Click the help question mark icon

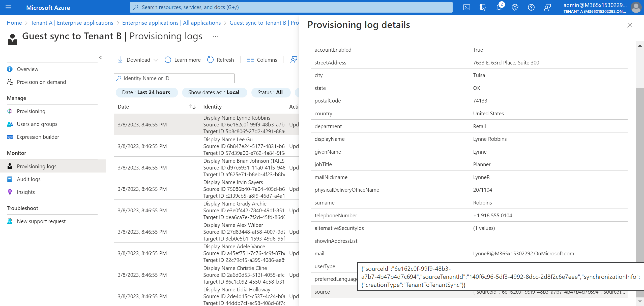pos(531,7)
